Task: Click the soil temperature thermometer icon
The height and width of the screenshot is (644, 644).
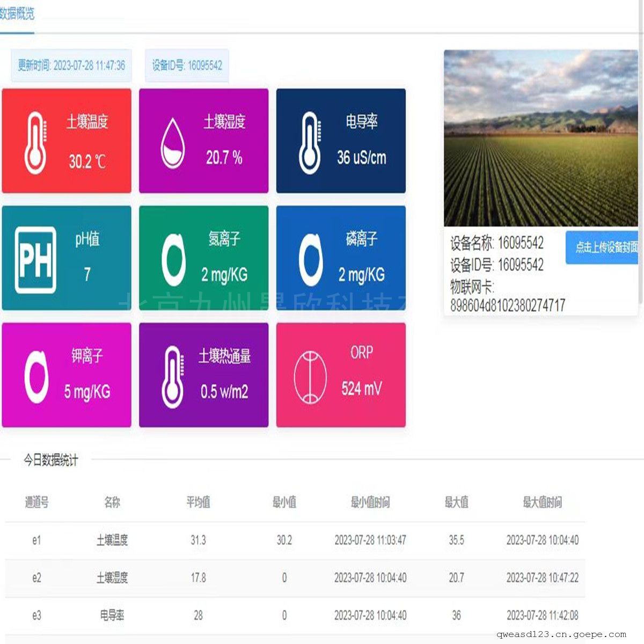Action: point(35,143)
